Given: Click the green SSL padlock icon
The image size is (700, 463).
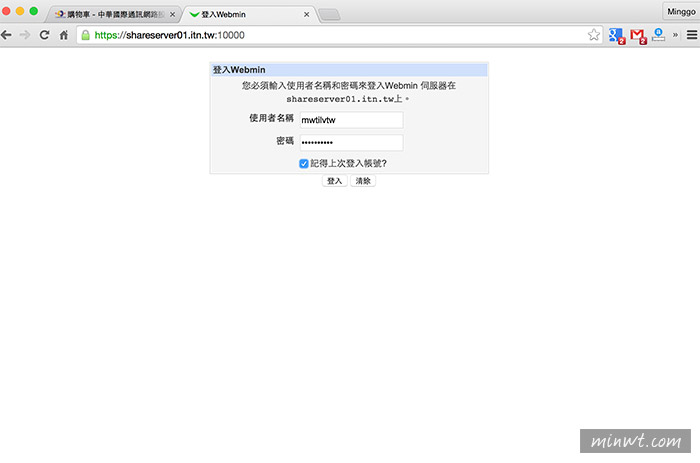Looking at the screenshot, I should 85,35.
